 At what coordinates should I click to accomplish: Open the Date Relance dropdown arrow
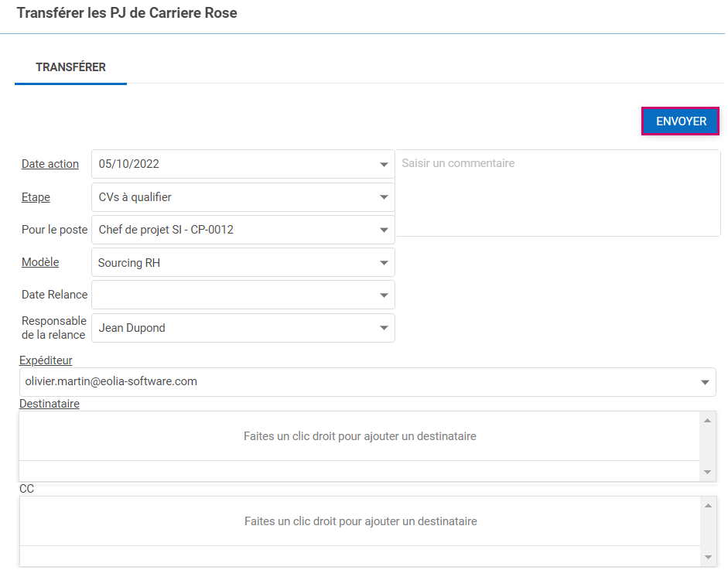tap(384, 295)
